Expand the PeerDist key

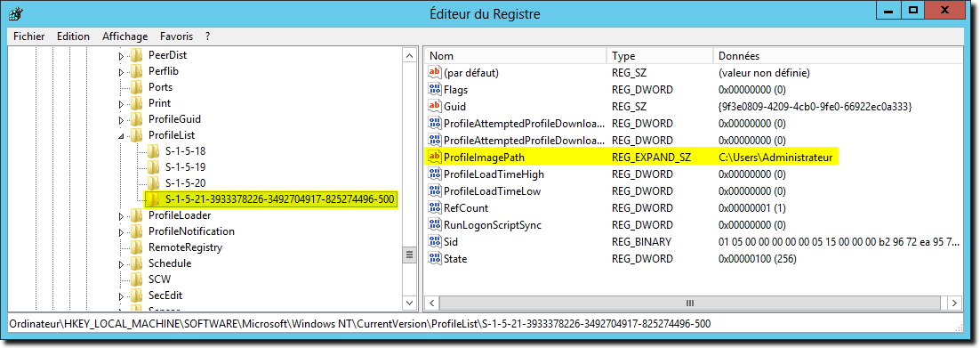pyautogui.click(x=121, y=56)
